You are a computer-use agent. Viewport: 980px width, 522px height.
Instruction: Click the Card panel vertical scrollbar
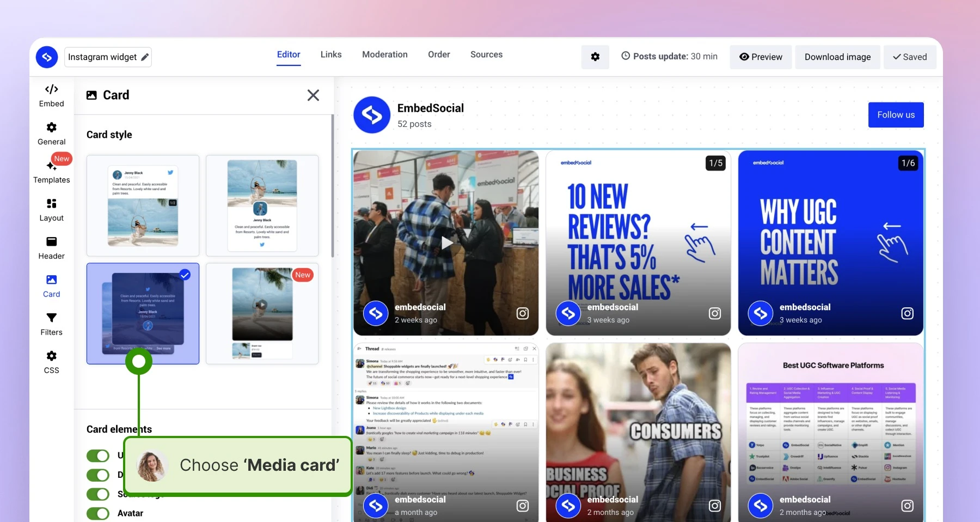coord(332,185)
